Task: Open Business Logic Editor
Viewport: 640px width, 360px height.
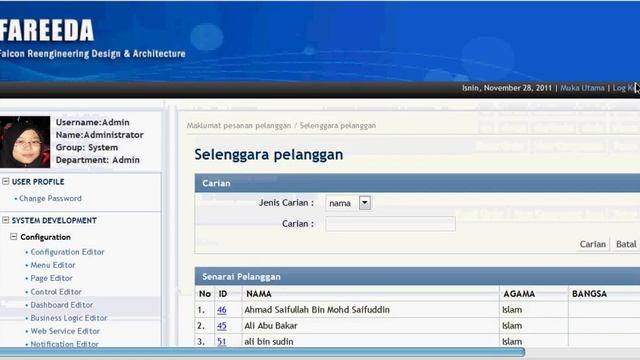Action: pos(69,318)
